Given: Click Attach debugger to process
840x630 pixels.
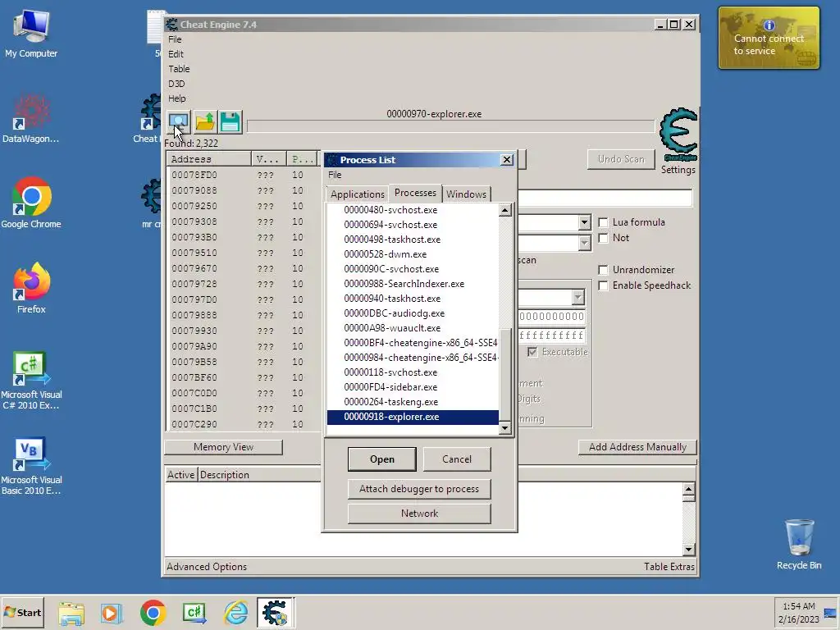Looking at the screenshot, I should [x=419, y=489].
